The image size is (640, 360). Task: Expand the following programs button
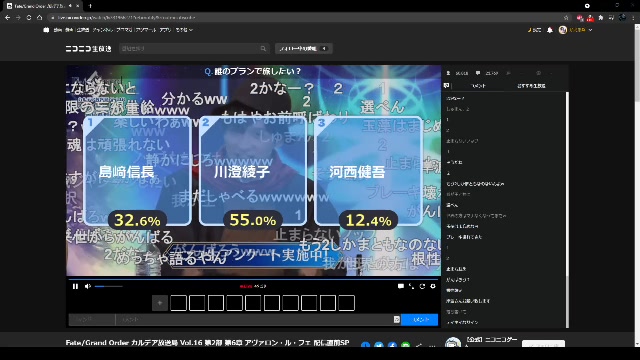click(303, 49)
